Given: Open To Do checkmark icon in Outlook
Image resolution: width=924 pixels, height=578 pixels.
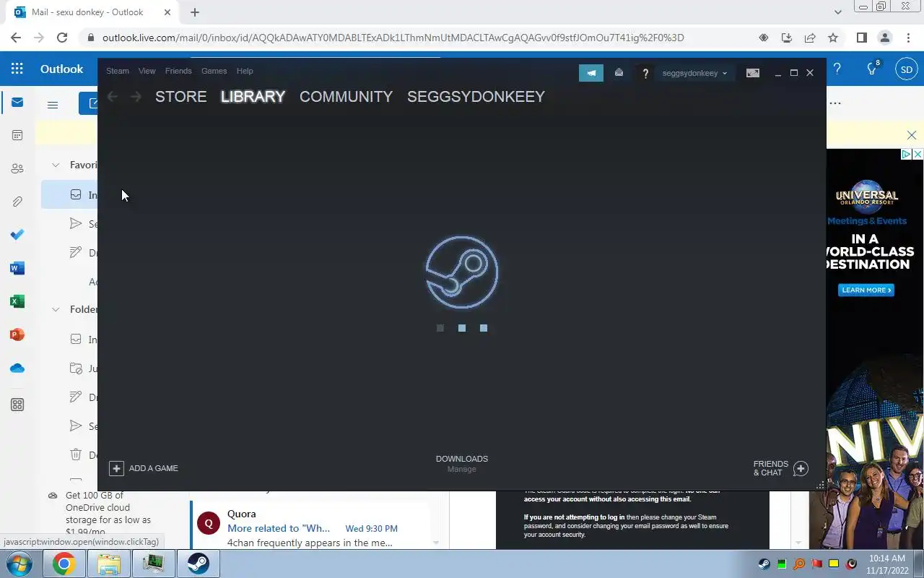Looking at the screenshot, I should click(x=17, y=235).
